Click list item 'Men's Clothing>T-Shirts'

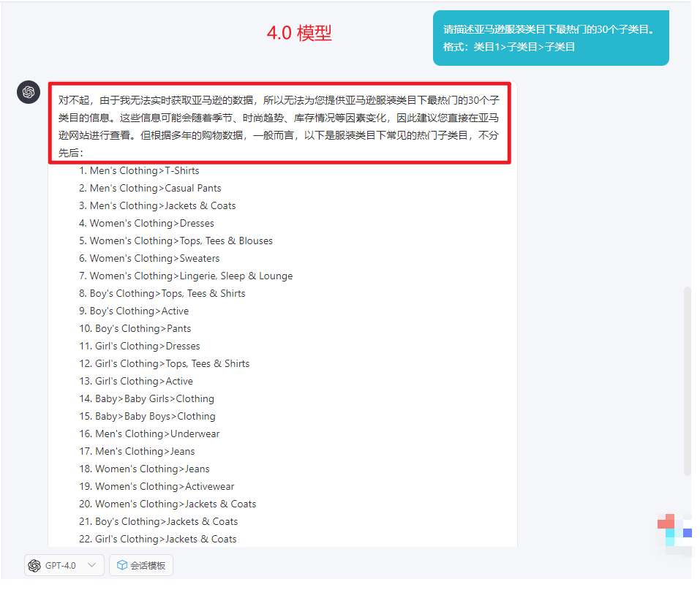pos(139,170)
